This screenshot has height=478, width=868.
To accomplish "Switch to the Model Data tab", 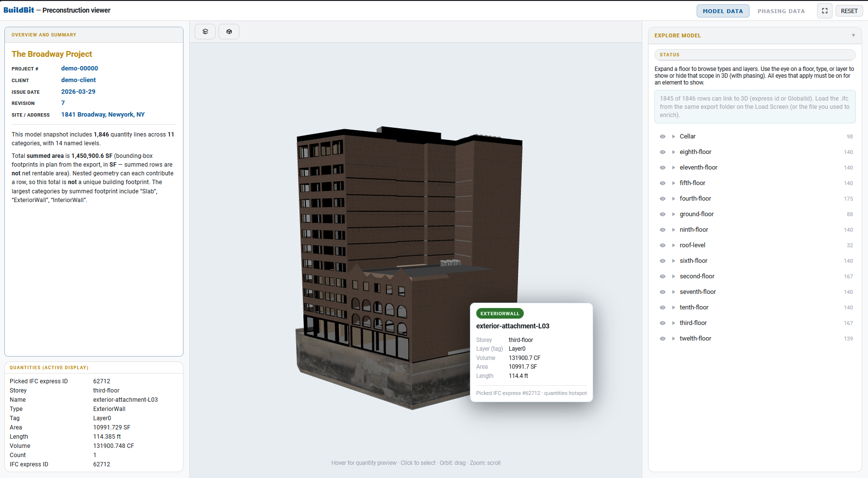I will [x=723, y=11].
